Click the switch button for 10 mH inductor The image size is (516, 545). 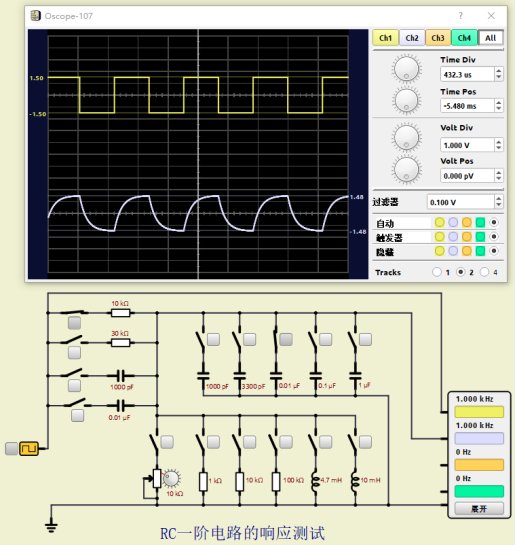click(365, 442)
